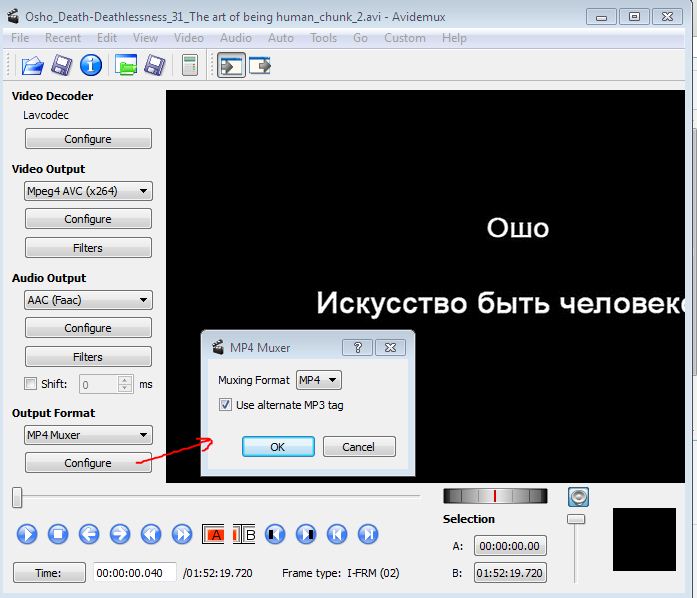Screen dimensions: 697x598
Task: Enable the audio Shift checkbox
Action: tap(29, 384)
